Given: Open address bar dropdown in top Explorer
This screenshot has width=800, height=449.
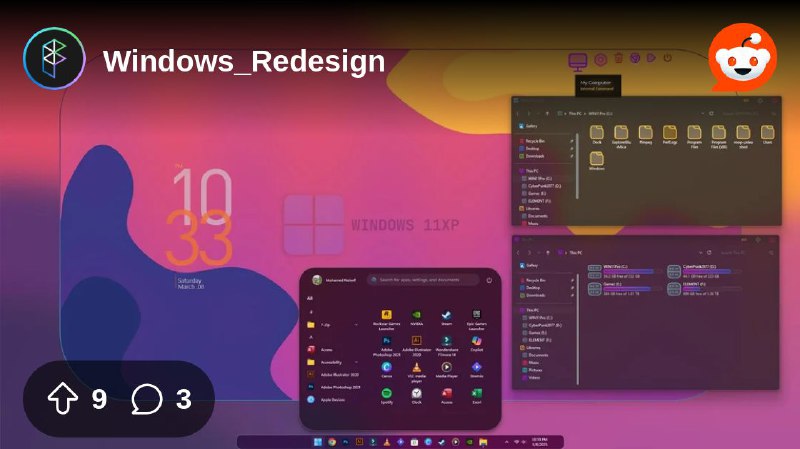Looking at the screenshot, I should point(702,113).
